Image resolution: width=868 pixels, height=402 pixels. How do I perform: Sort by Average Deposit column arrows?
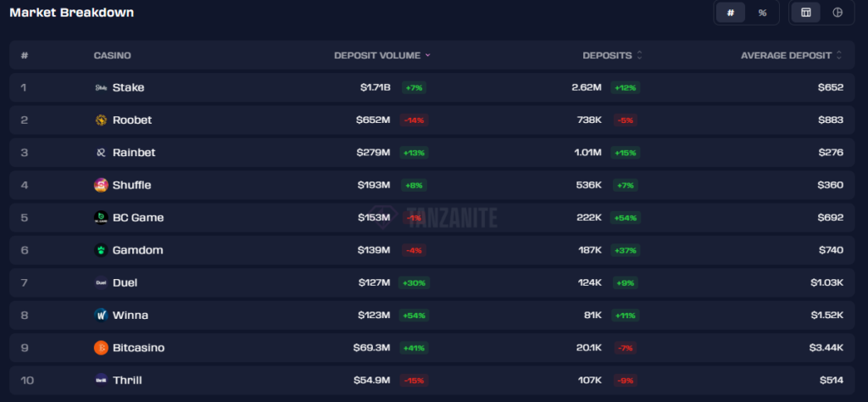click(x=839, y=56)
